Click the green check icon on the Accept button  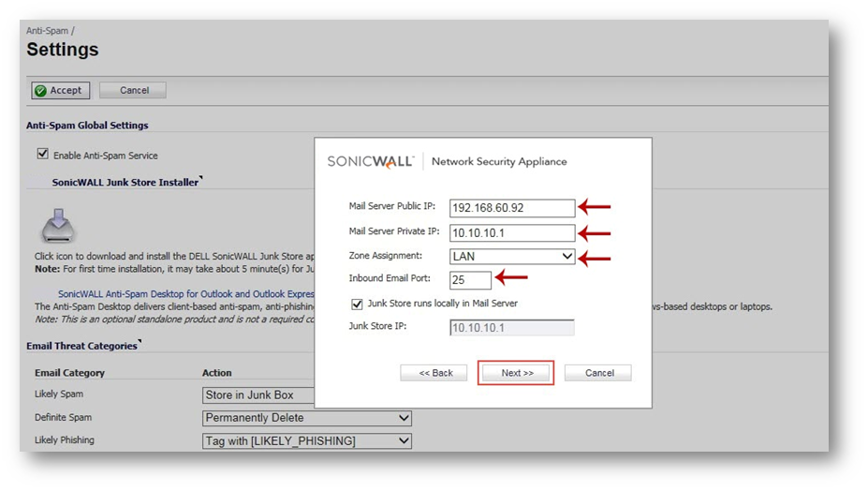[x=40, y=91]
